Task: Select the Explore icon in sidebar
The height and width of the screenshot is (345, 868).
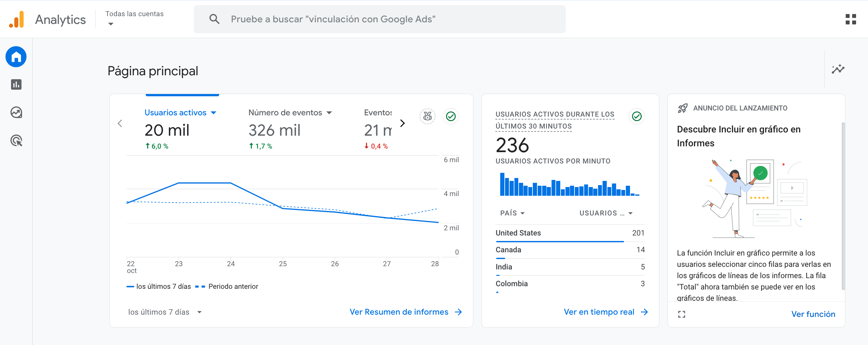Action: coord(15,112)
